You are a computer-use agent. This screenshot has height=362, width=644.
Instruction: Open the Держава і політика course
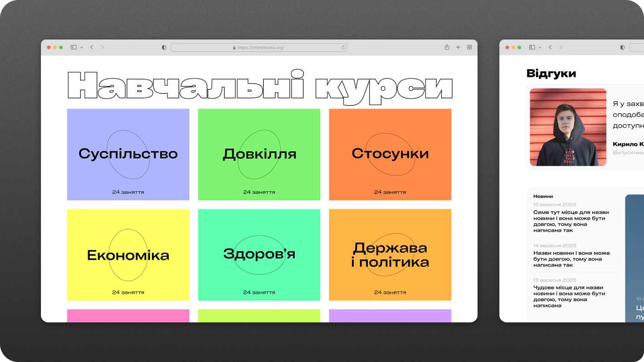389,255
